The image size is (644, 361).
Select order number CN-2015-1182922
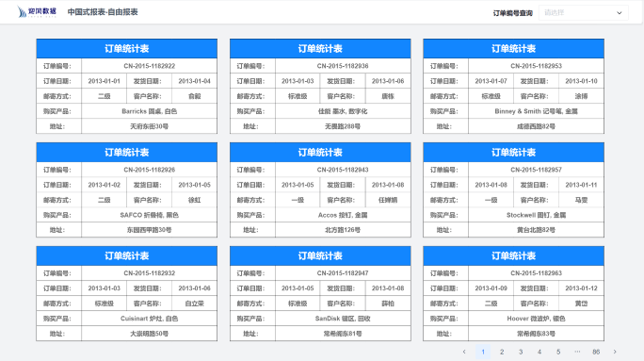(150, 66)
